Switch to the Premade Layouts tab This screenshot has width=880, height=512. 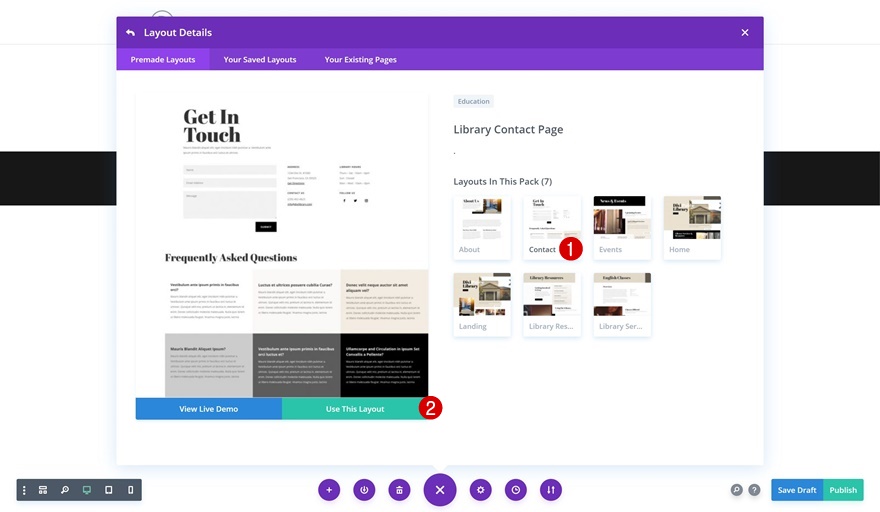point(163,60)
